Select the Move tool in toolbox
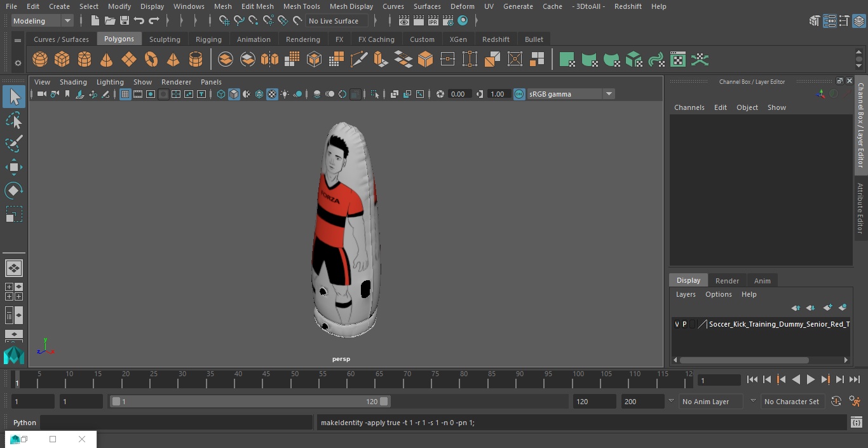 pyautogui.click(x=14, y=168)
